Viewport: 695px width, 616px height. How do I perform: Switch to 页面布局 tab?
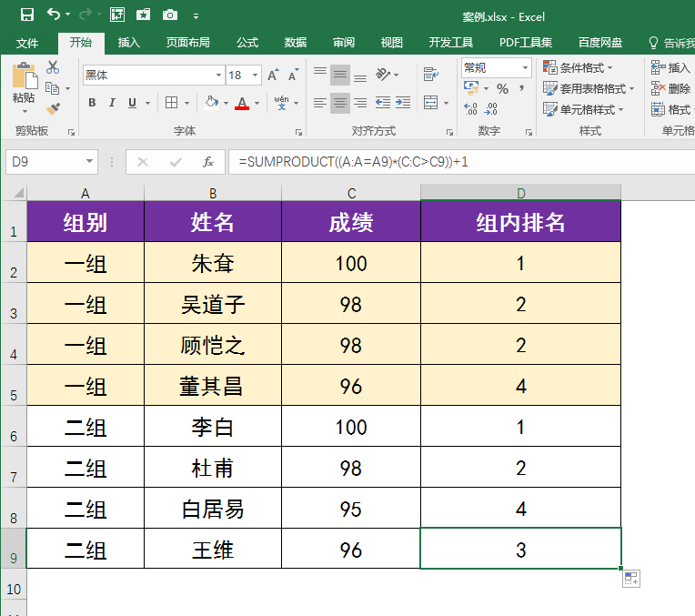pyautogui.click(x=188, y=43)
